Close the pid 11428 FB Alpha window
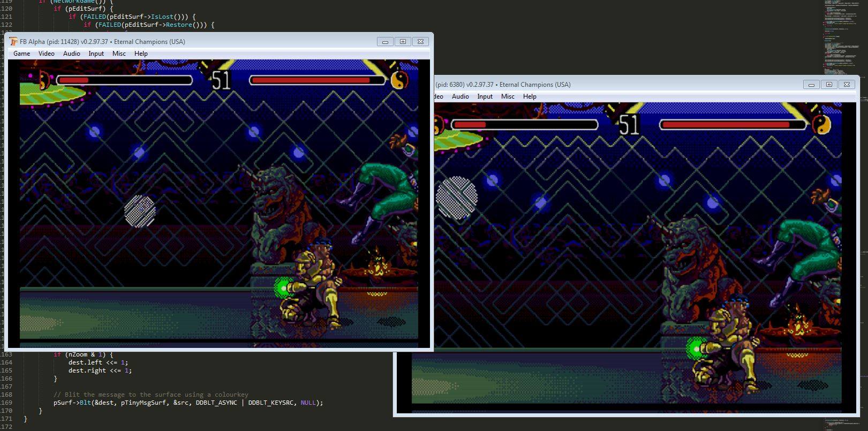Screen dimensions: 868x431 [x=420, y=41]
